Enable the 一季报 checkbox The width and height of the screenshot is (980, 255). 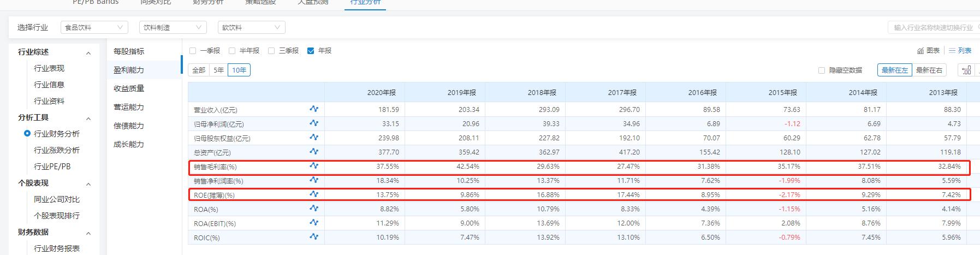point(193,51)
